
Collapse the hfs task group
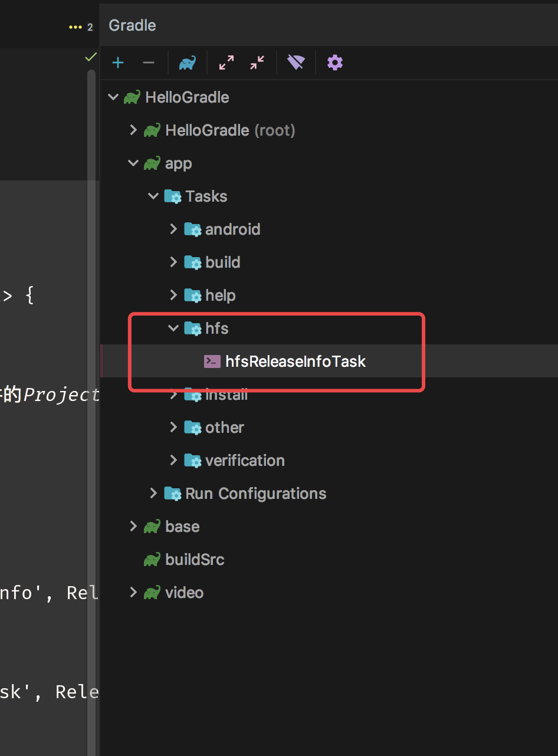click(x=173, y=328)
